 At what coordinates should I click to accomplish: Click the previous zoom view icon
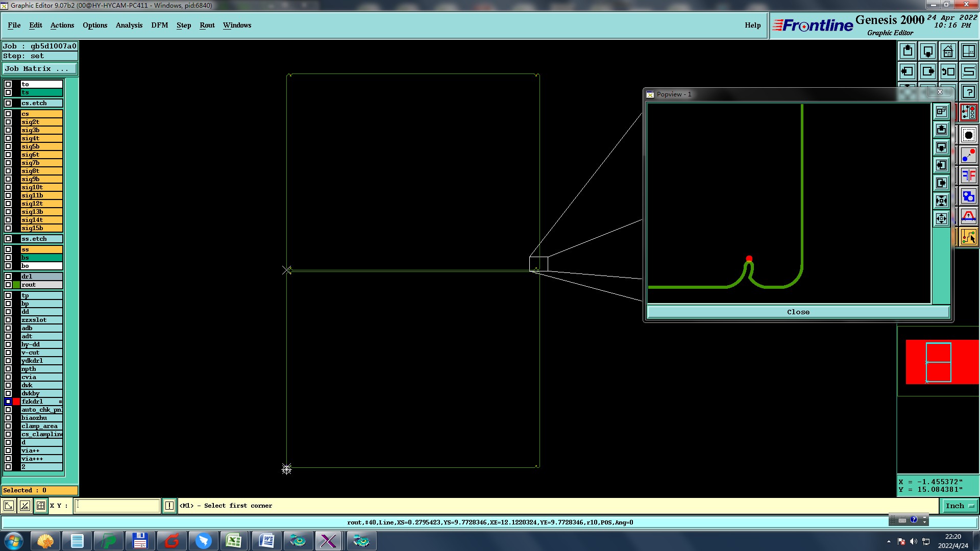(948, 71)
